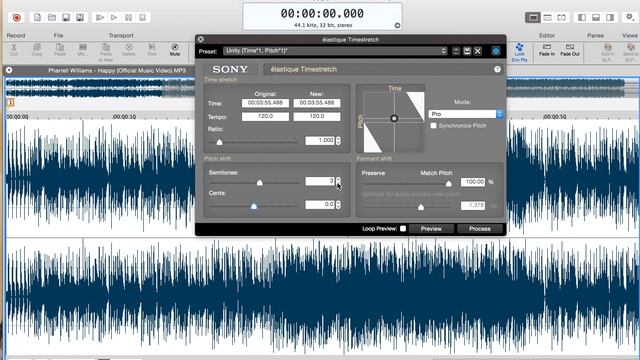Open time display options circle button

click(x=397, y=25)
